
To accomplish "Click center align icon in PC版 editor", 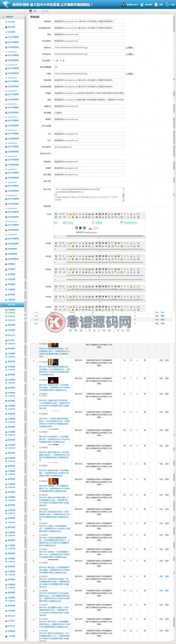I will [100, 214].
